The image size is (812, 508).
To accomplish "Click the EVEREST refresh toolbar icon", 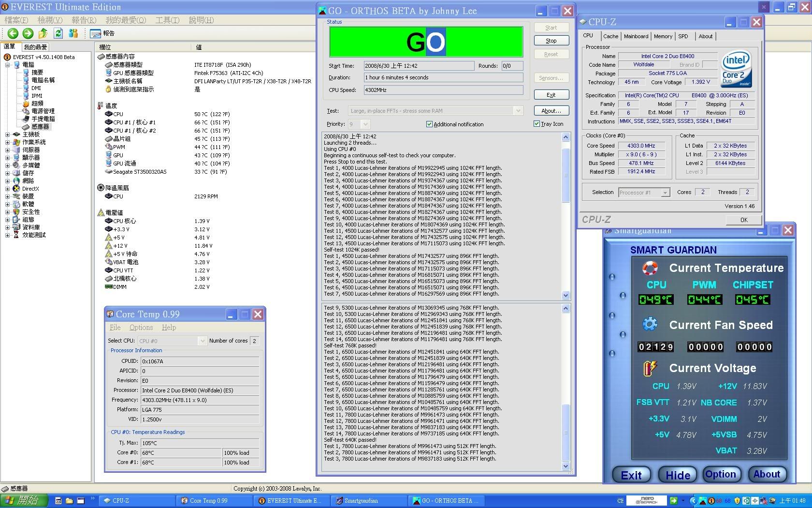I will 58,33.
